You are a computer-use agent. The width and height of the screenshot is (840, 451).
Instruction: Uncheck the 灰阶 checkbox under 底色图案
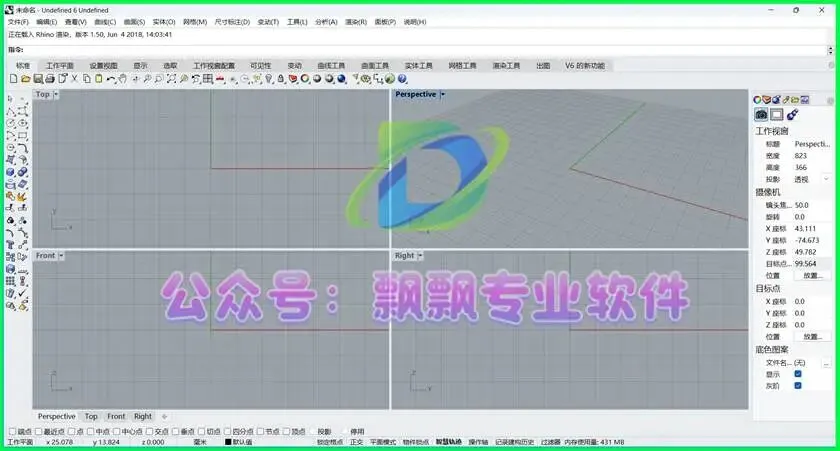[798, 386]
